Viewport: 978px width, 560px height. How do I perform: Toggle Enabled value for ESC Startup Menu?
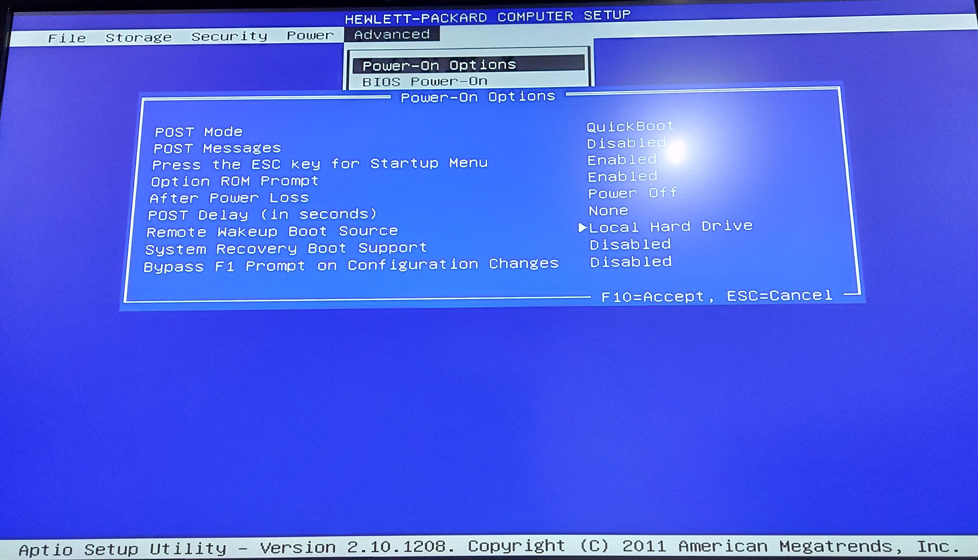(622, 160)
